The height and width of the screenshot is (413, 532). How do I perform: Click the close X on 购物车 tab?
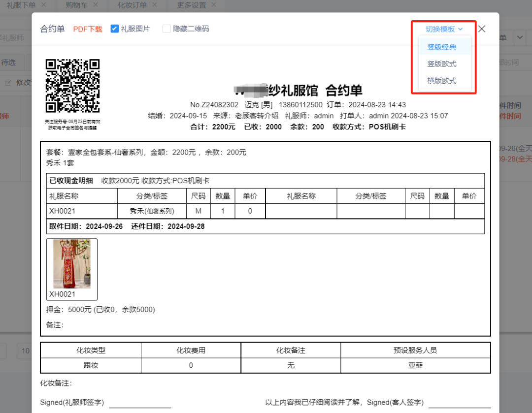point(96,5)
